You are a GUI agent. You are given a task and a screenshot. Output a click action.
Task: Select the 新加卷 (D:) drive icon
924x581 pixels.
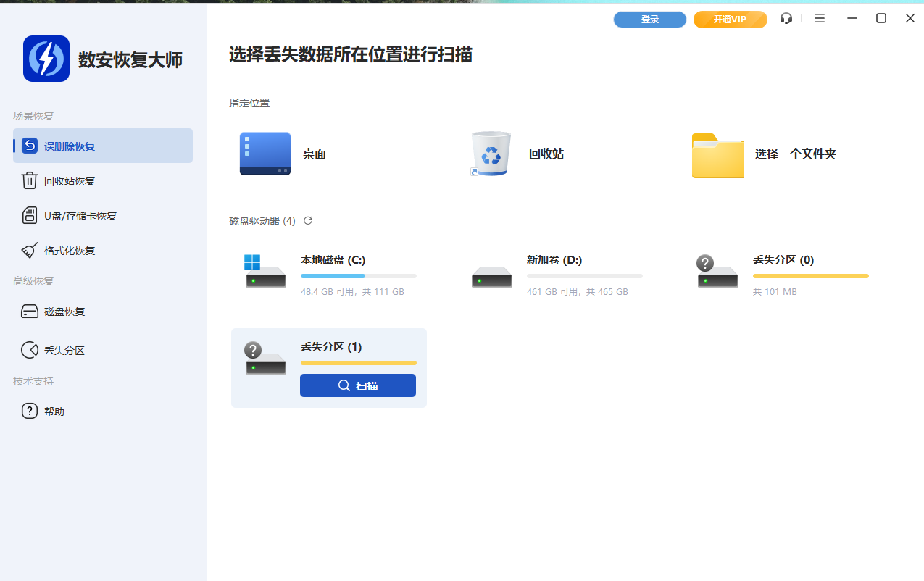pos(492,277)
